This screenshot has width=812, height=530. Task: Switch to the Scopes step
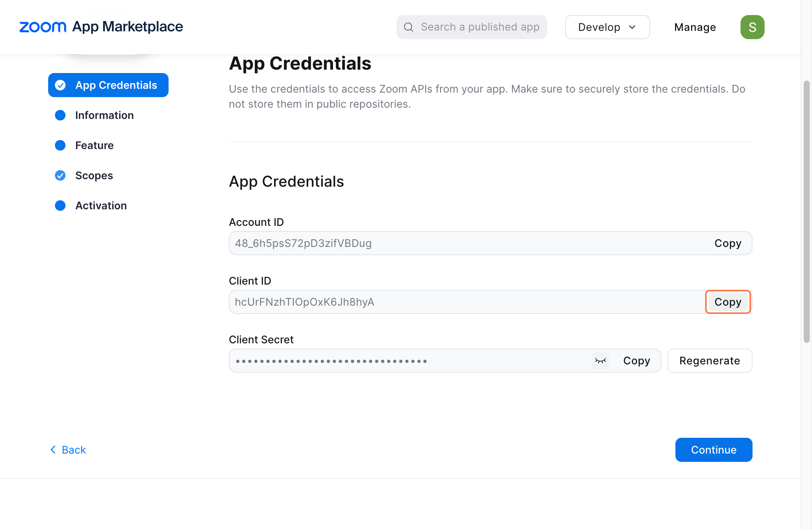94,175
